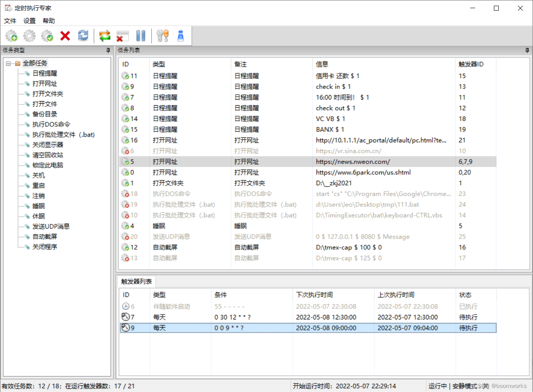This screenshot has width=533, height=392.
Task: Click the 下次执行时间 column header
Action: [x=334, y=295]
